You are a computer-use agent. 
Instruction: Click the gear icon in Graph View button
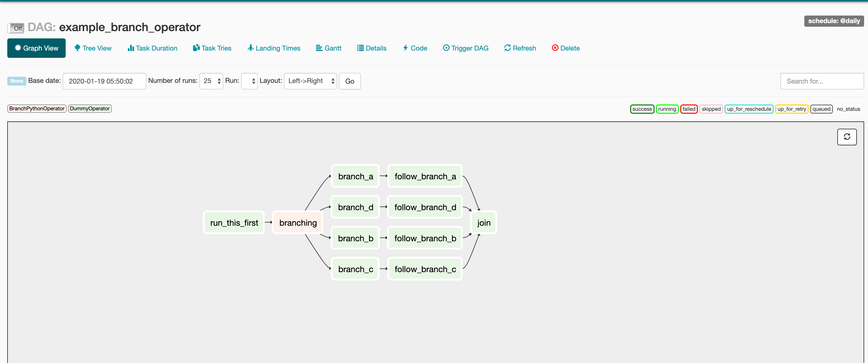pos(18,48)
